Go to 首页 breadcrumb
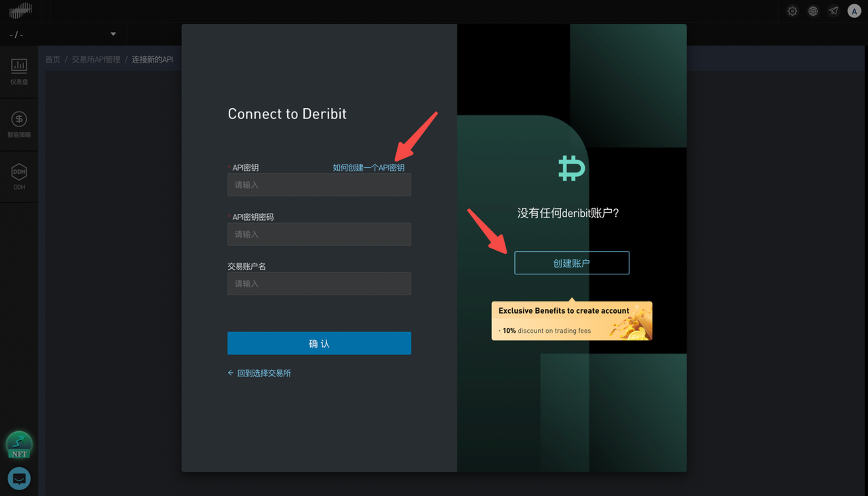This screenshot has height=496, width=868. click(53, 60)
